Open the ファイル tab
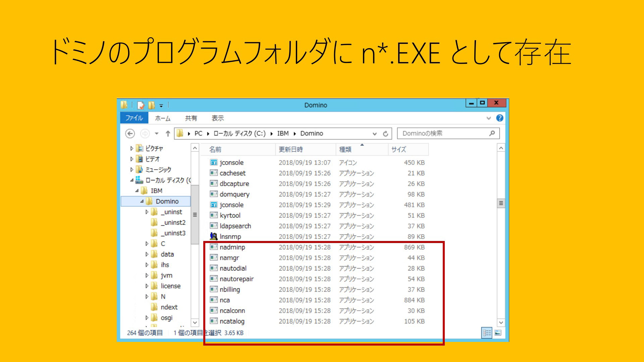This screenshot has width=644, height=362. pos(134,118)
